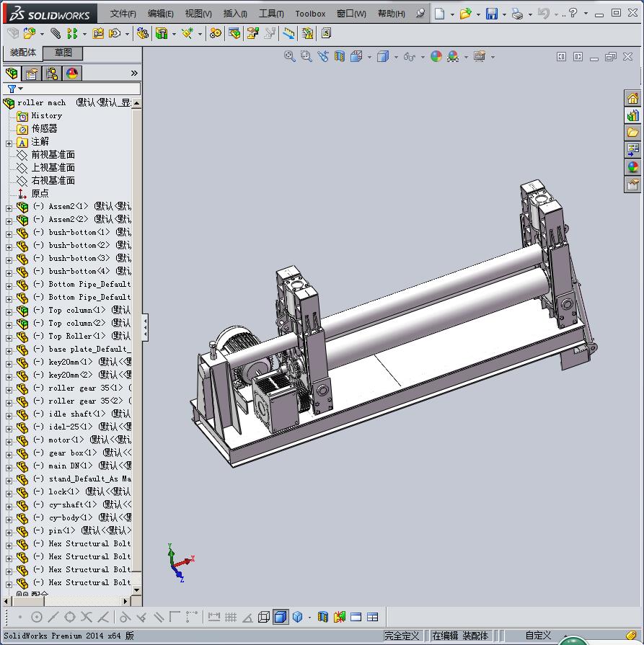Click the Clearance Verification ruler icon
Screen dimensions: 644x645
coord(288,33)
